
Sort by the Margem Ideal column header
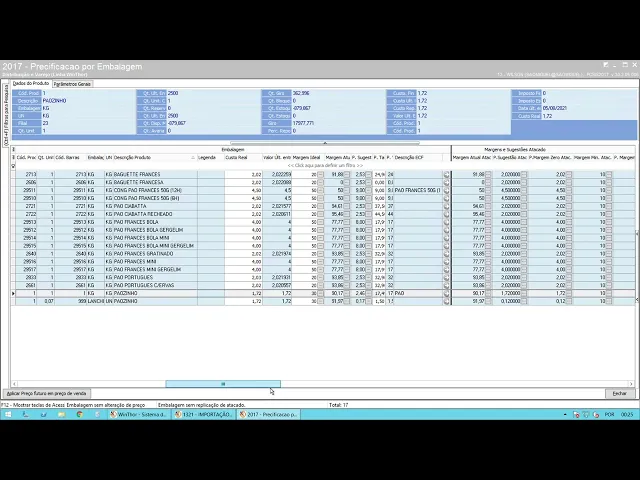point(308,158)
